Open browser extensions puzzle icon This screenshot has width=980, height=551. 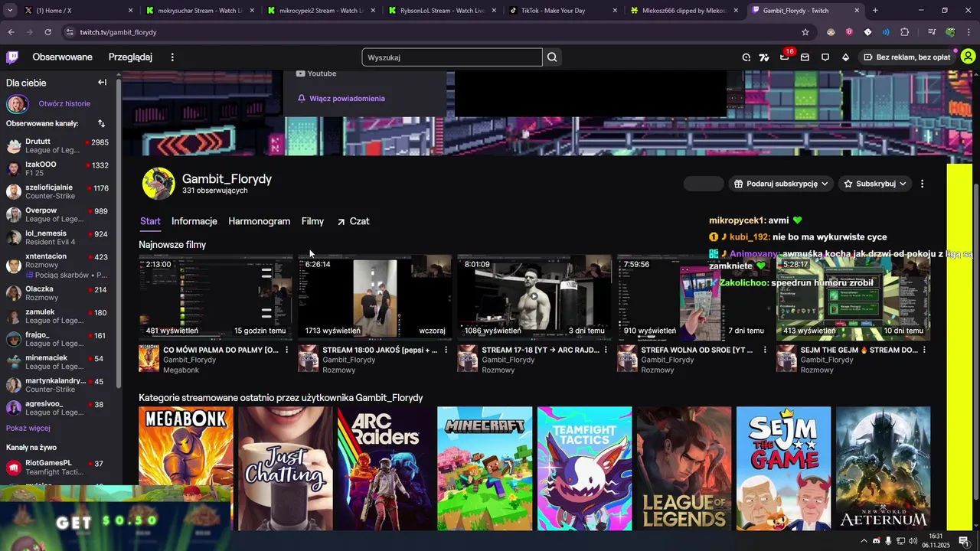click(904, 32)
